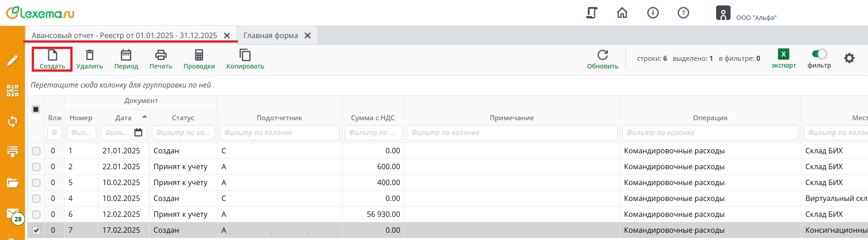Turn off the фильтр toggle switch
The width and height of the screenshot is (868, 240).
819,54
